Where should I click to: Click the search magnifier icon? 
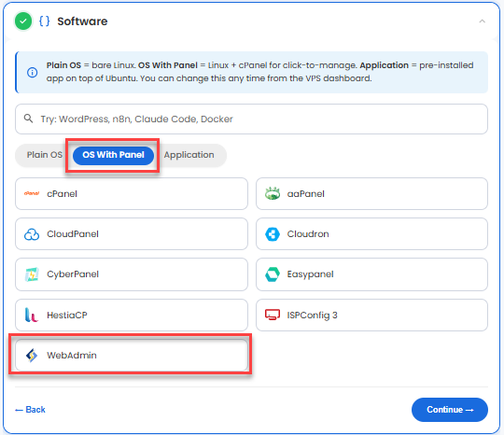pos(28,119)
